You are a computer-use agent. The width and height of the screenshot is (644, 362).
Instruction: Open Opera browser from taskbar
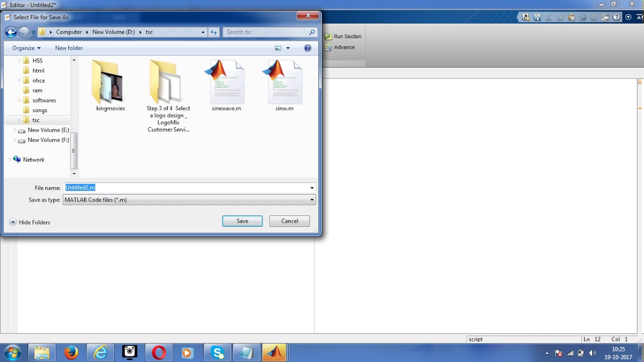tap(159, 353)
